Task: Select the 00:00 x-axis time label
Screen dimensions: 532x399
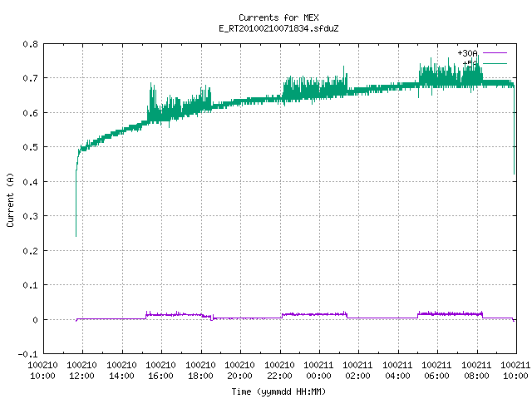Action: point(318,376)
